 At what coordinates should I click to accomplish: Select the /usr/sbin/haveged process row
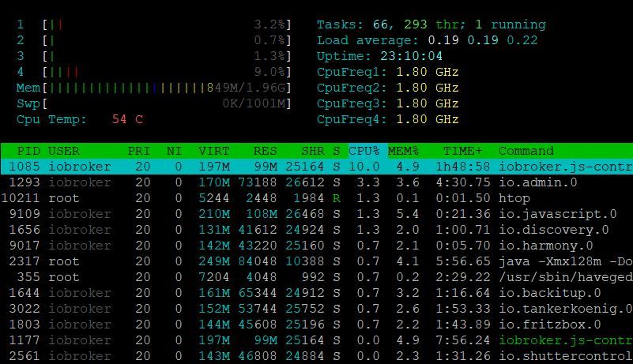click(x=316, y=277)
